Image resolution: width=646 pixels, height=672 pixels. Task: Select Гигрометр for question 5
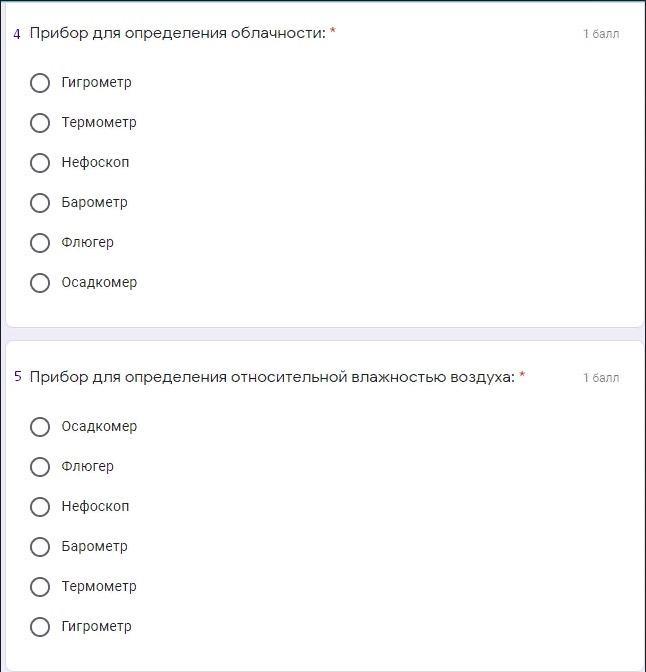click(40, 627)
